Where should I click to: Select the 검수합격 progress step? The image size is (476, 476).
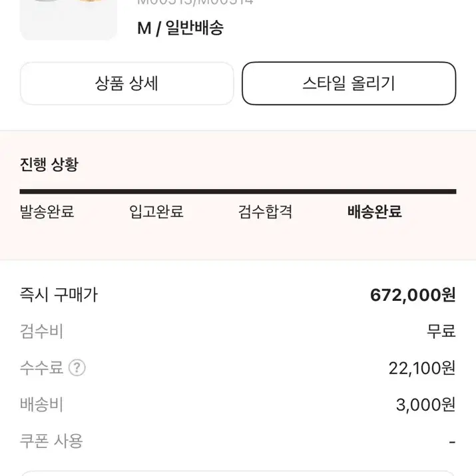(265, 212)
